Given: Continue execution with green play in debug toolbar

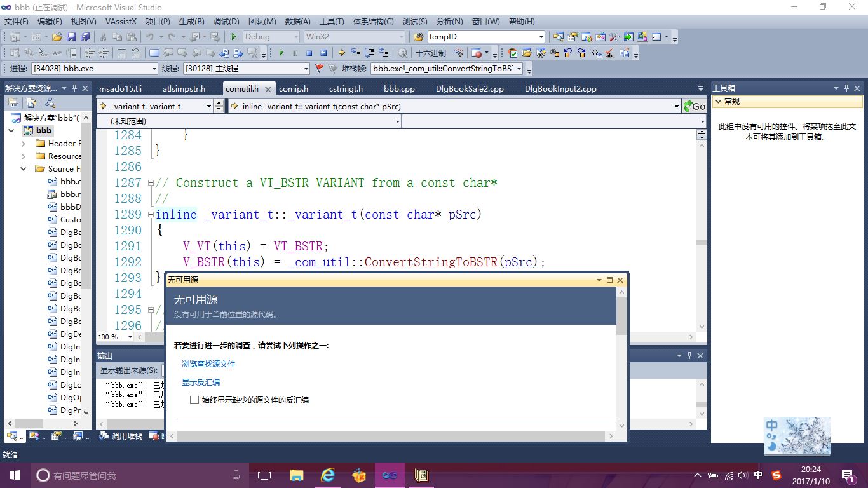Looking at the screenshot, I should (281, 53).
